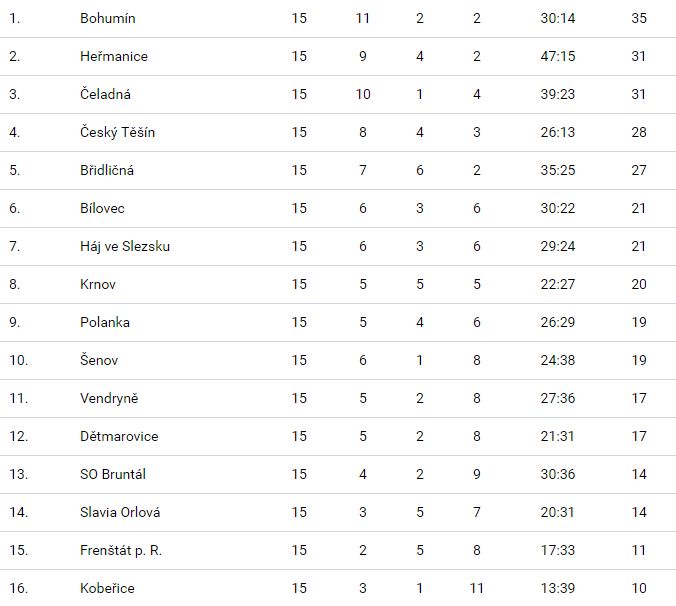Select Heřmanice's 47:15 score cell

pos(555,57)
